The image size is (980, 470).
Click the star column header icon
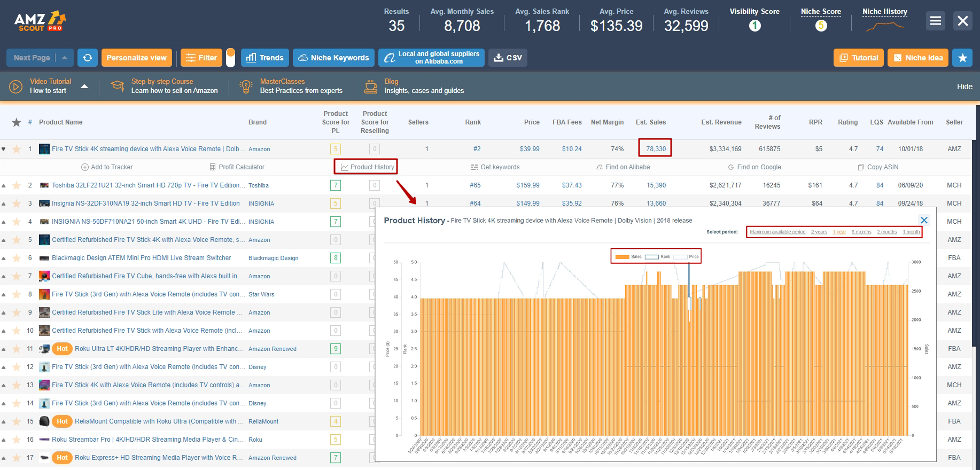click(17, 122)
